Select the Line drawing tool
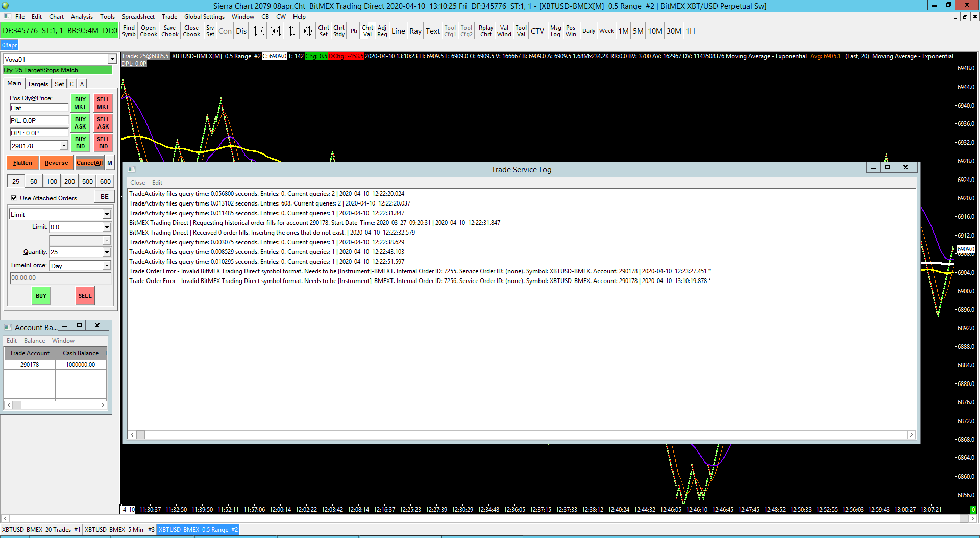The height and width of the screenshot is (538, 980). tap(398, 31)
